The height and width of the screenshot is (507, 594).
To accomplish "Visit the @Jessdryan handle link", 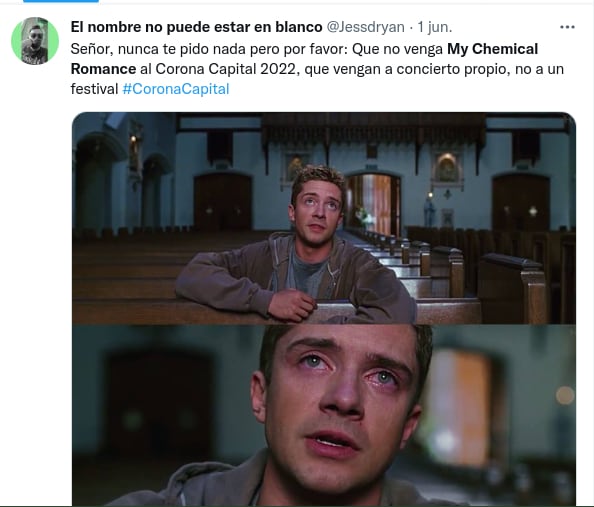I will (x=365, y=27).
